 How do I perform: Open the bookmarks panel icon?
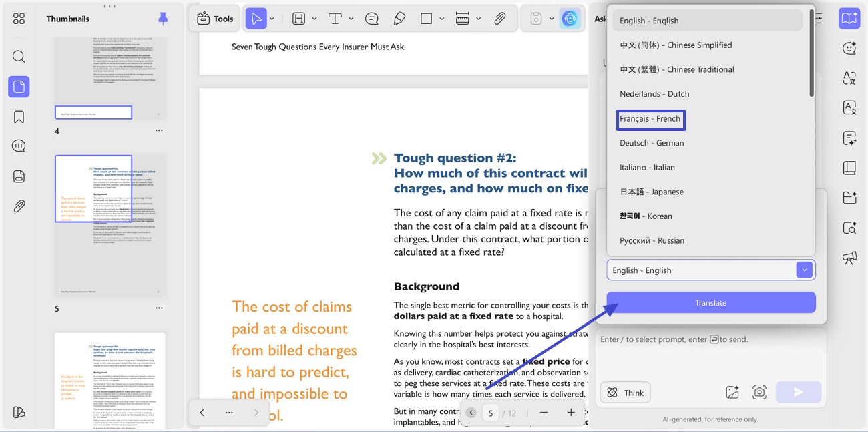pyautogui.click(x=19, y=117)
